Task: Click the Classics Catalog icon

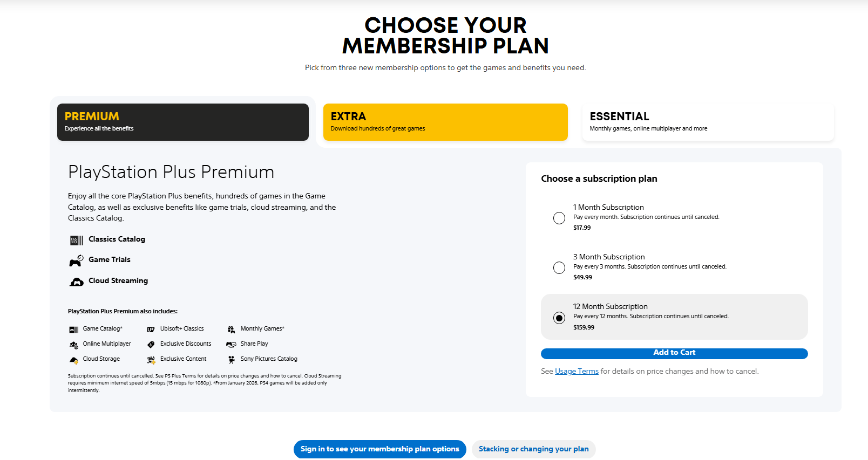Action: tap(77, 240)
